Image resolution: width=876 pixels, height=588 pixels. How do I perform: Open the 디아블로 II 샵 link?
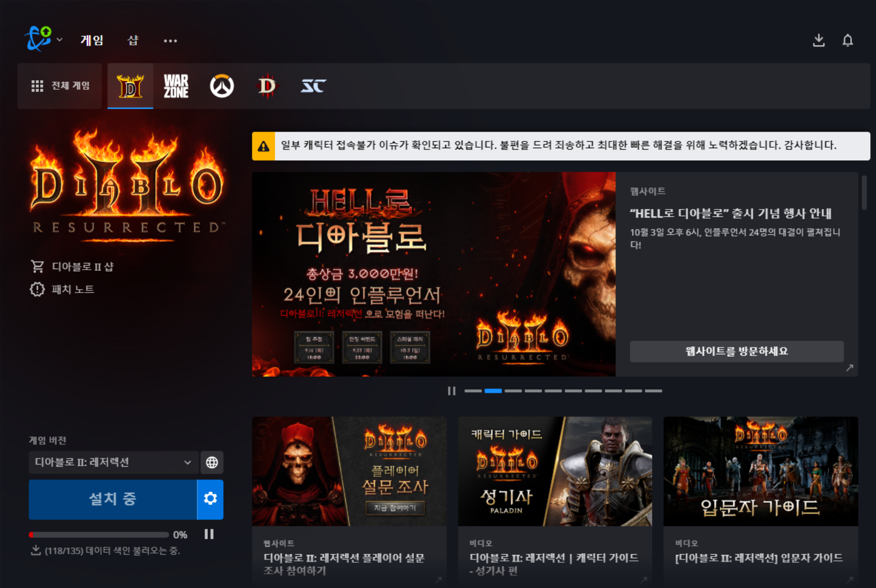click(x=82, y=267)
